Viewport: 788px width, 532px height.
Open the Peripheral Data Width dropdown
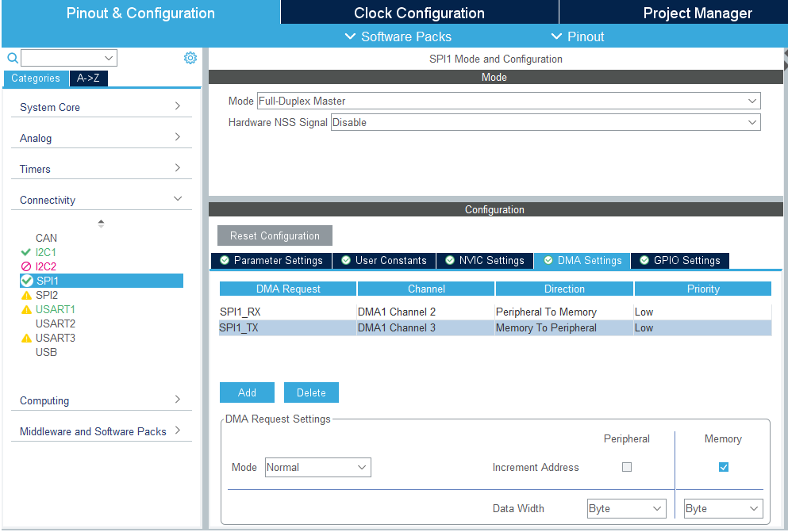(627, 508)
